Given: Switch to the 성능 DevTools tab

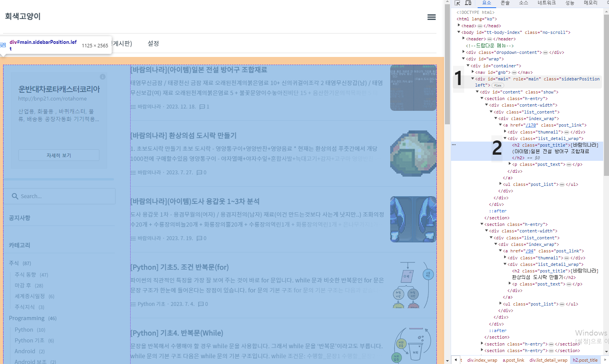Looking at the screenshot, I should click(x=570, y=3).
